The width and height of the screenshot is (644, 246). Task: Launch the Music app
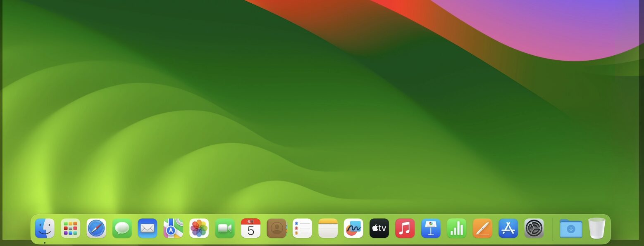pos(405,228)
